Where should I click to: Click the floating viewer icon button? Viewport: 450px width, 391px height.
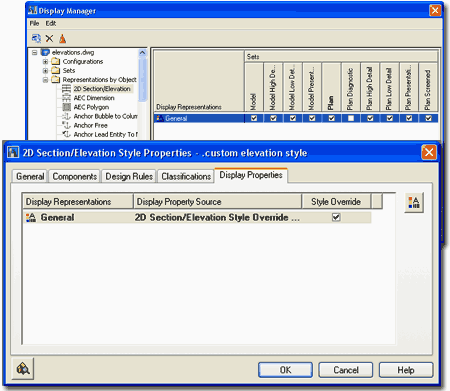[23, 369]
